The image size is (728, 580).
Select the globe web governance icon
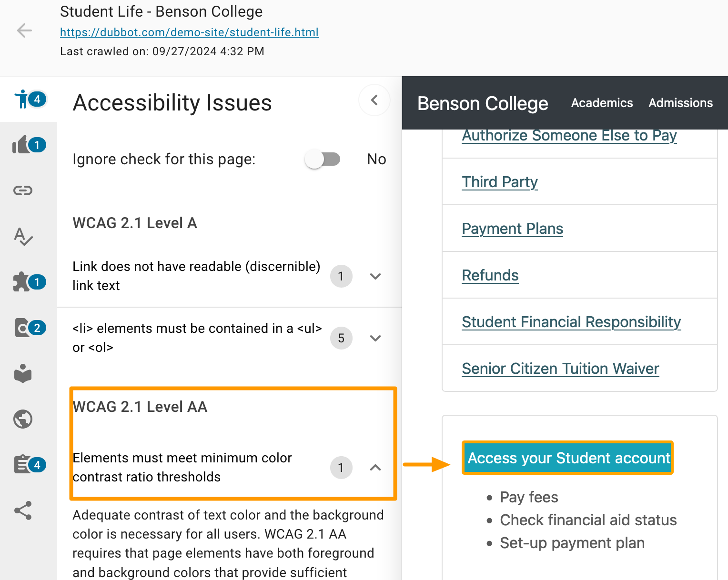[x=23, y=419]
